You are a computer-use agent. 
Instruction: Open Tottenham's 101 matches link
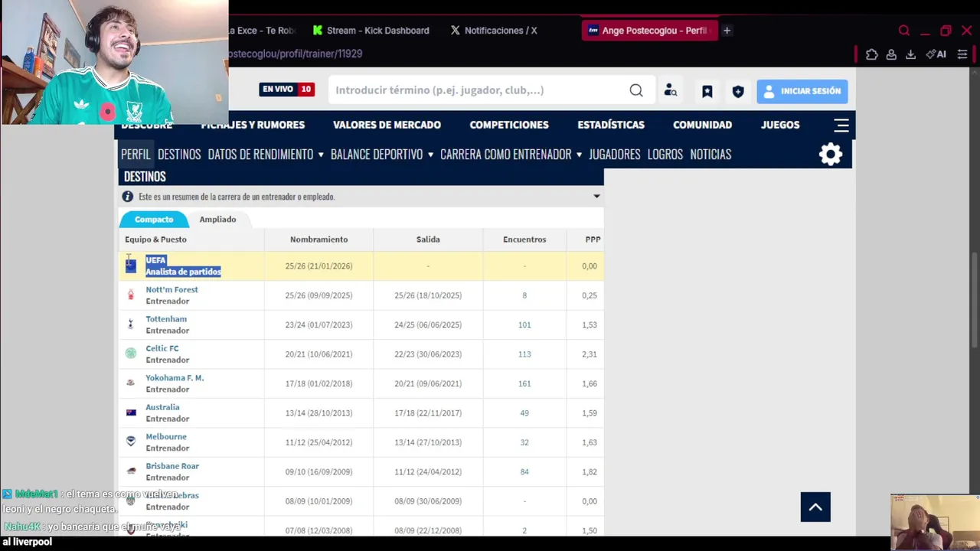click(x=524, y=324)
